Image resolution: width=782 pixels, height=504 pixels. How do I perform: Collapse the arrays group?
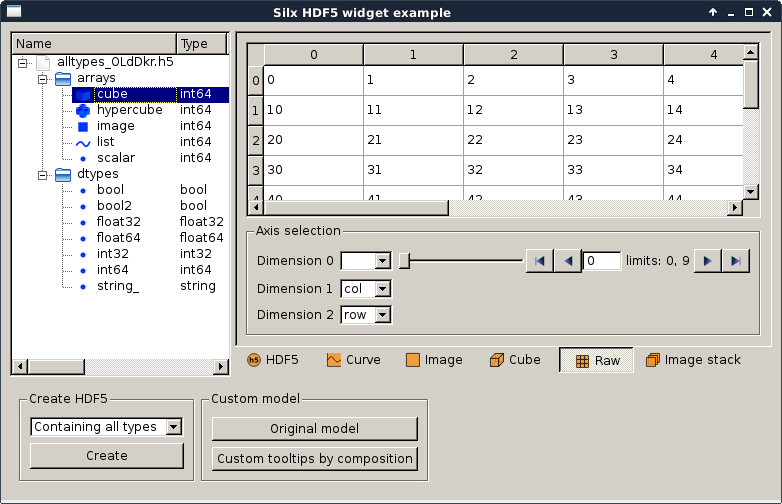[x=43, y=78]
